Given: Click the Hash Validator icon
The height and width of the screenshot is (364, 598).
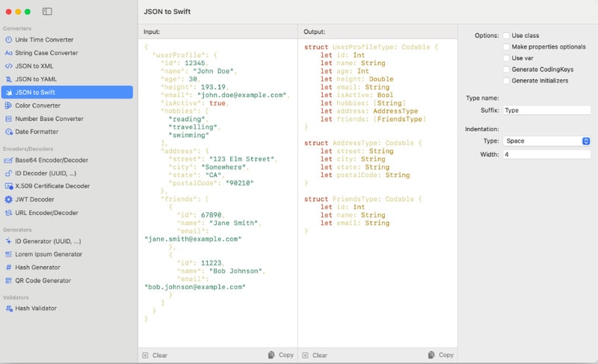Looking at the screenshot, I should pyautogui.click(x=8, y=308).
